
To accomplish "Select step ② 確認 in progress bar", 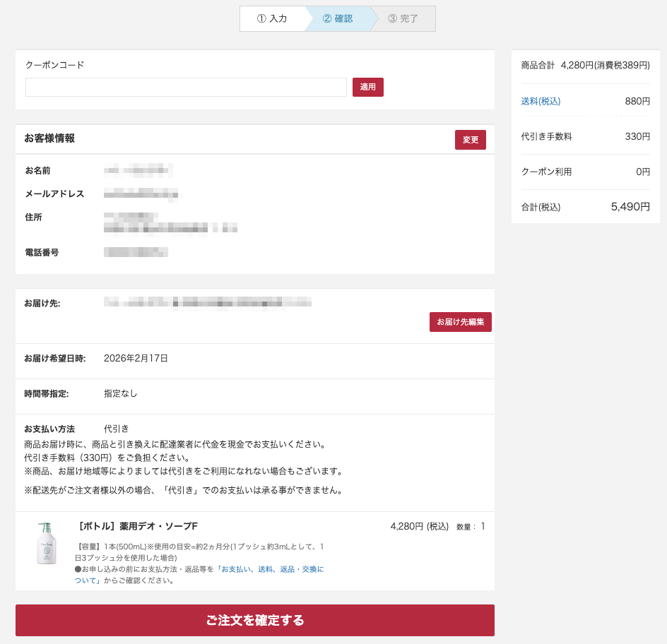I will [x=338, y=18].
